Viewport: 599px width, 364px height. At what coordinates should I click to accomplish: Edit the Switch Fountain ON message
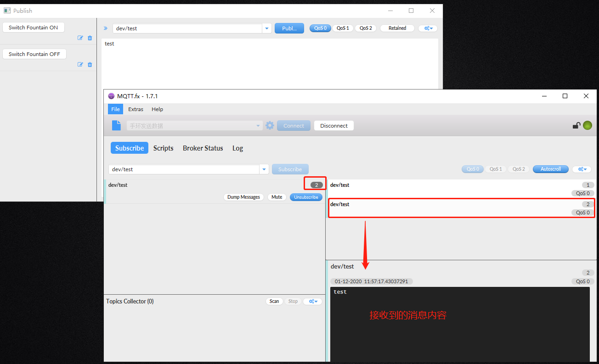pos(80,38)
